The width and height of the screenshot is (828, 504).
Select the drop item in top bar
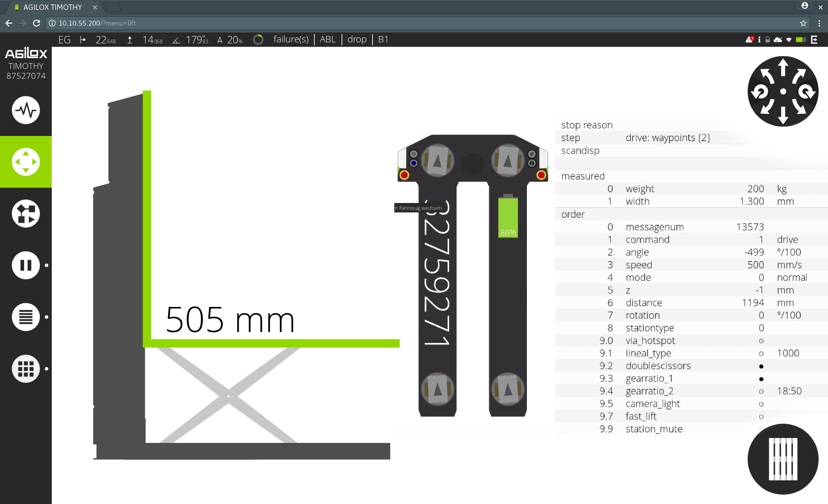(357, 39)
